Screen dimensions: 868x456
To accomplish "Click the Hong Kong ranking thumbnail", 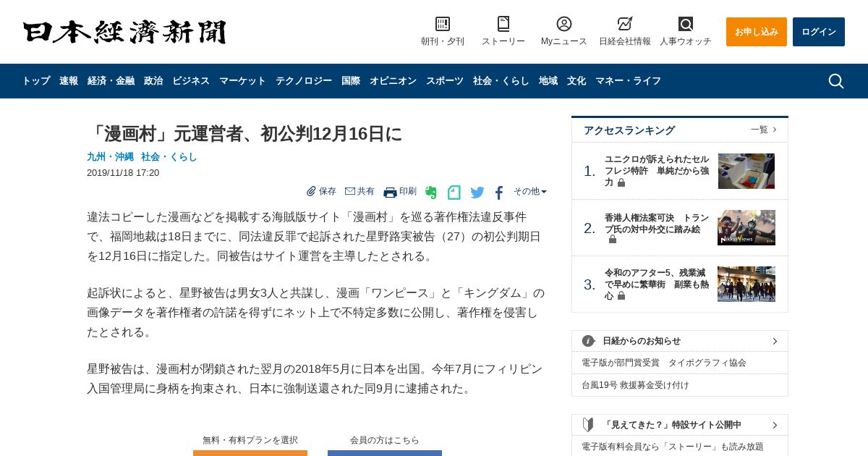I will pos(746,228).
